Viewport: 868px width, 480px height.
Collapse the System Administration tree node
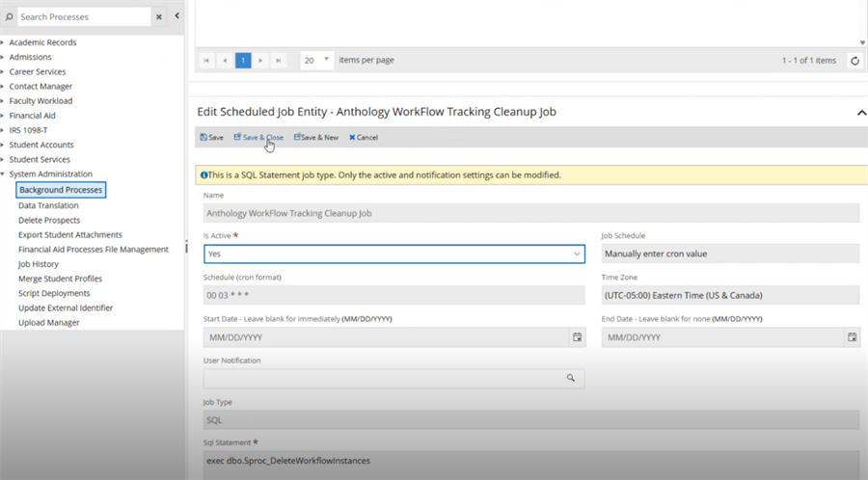coord(4,174)
